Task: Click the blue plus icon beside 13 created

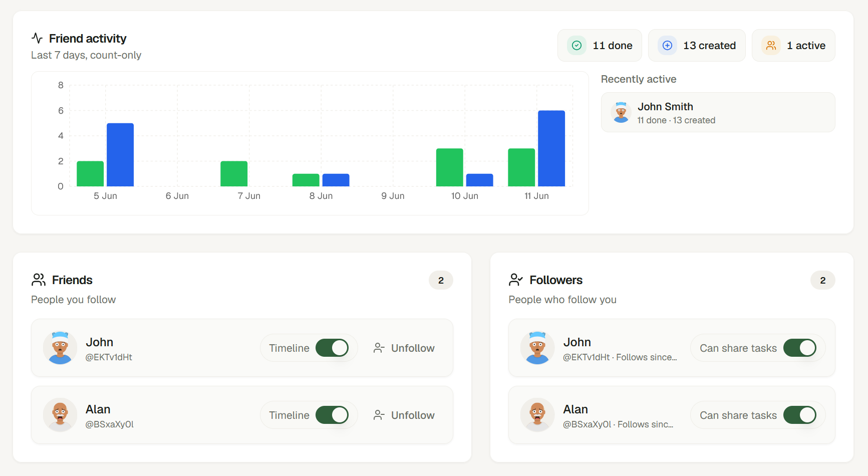Action: (667, 46)
